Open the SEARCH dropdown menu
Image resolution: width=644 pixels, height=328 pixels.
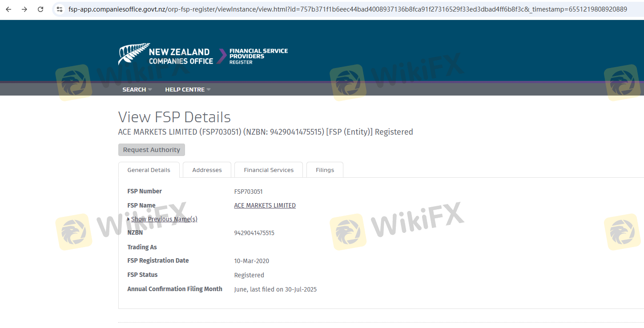pos(137,89)
